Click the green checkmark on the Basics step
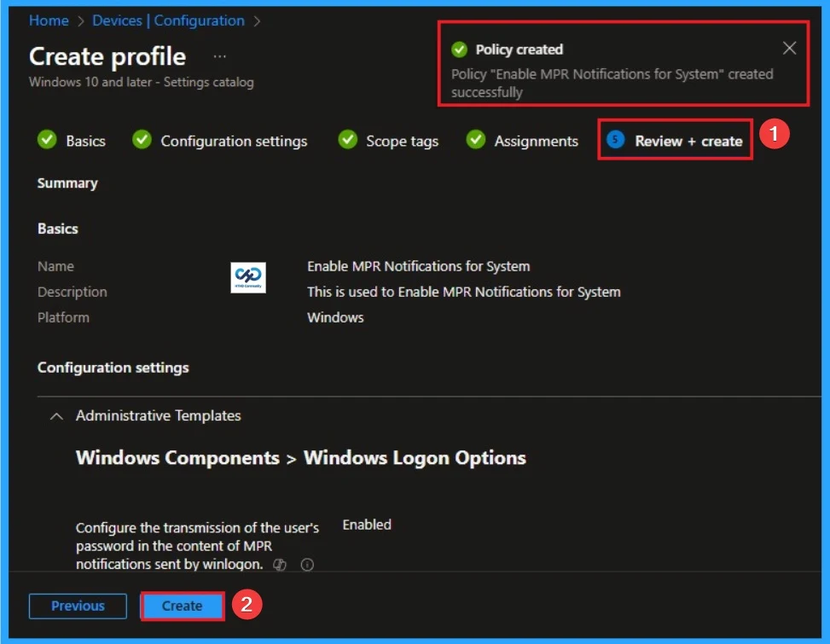 click(x=47, y=141)
